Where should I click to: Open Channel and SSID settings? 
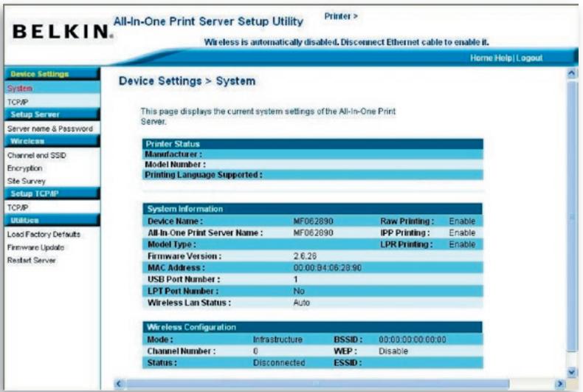pos(36,155)
